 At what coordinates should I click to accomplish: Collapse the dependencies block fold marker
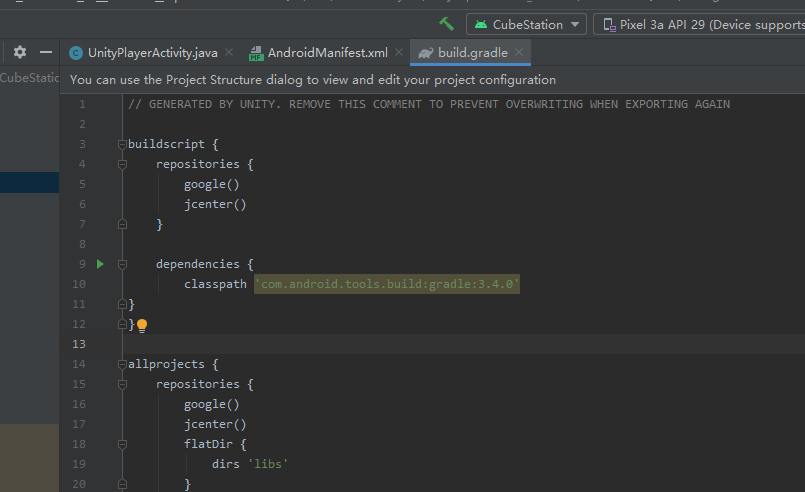pyautogui.click(x=122, y=264)
